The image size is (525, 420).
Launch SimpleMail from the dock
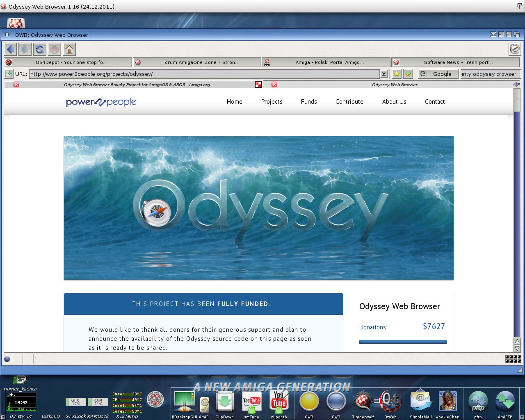click(x=421, y=404)
